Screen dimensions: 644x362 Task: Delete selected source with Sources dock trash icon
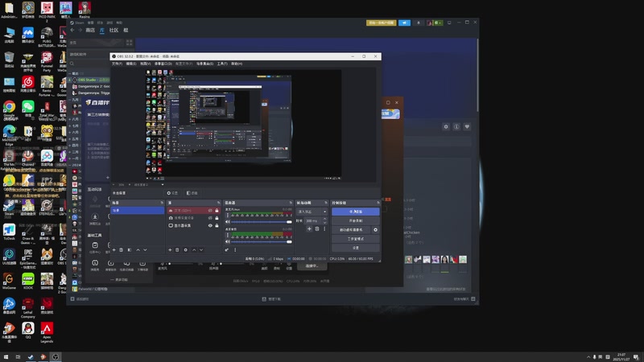(x=177, y=250)
